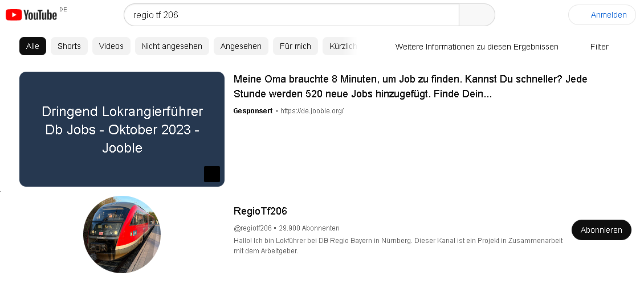
Task: Select the 'Angesehen' filter chip
Action: [241, 46]
